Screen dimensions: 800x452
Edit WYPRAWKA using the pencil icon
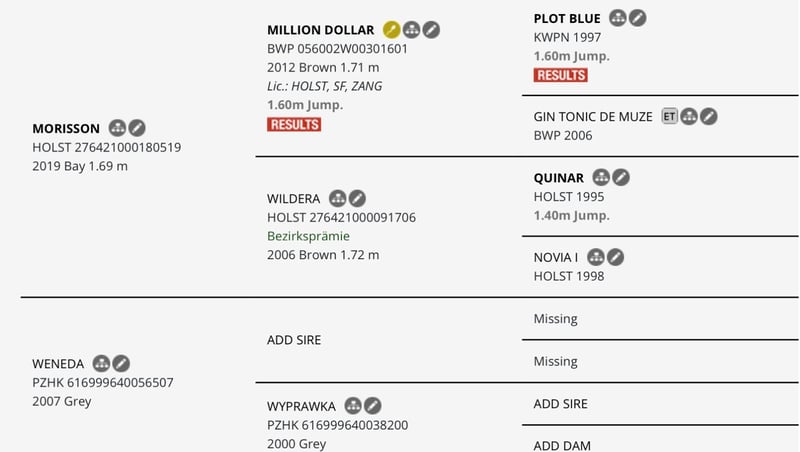[372, 406]
